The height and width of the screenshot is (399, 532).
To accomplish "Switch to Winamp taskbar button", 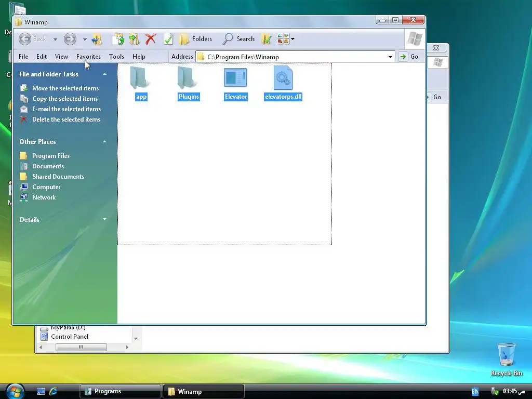I will 204,392.
